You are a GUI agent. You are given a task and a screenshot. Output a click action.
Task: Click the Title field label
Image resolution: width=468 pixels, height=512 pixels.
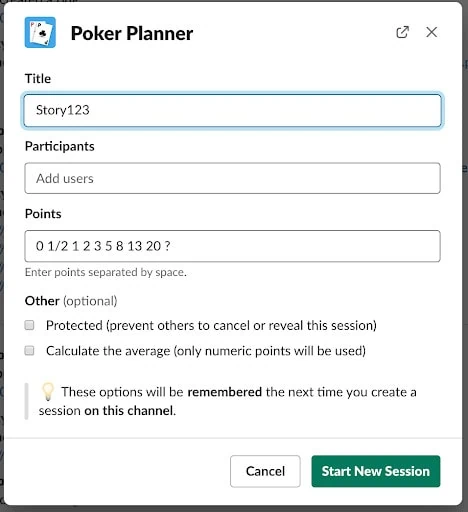click(38, 79)
